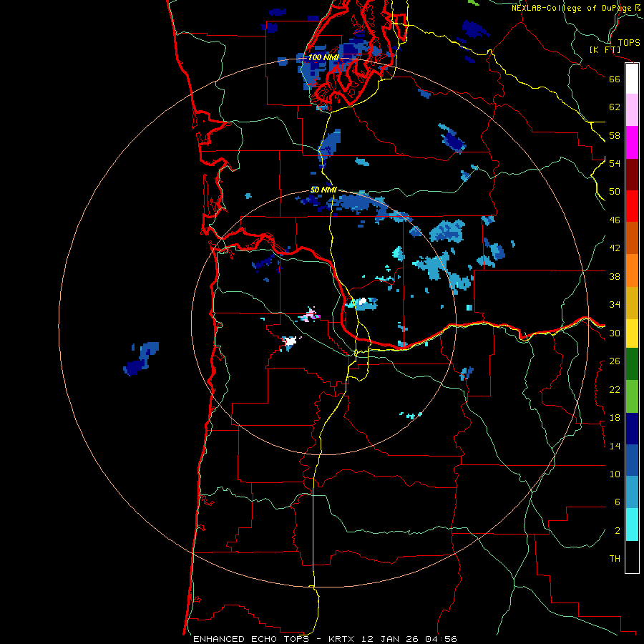Click the 'KRTX' radar site identifier
The width and height of the screenshot is (644, 644).
point(342,639)
